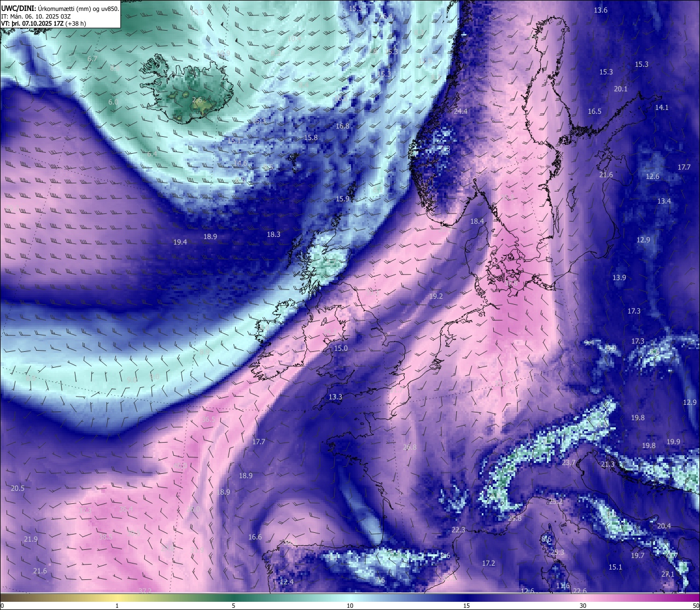Image resolution: width=700 pixels, height=610 pixels.
Task: Click the 27.1 value at the lower right
Action: point(668,574)
